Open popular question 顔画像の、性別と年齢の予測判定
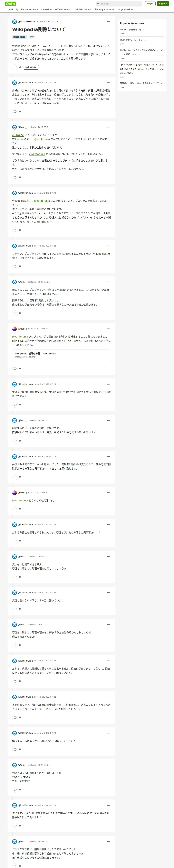This screenshot has height=868, width=174. click(141, 83)
